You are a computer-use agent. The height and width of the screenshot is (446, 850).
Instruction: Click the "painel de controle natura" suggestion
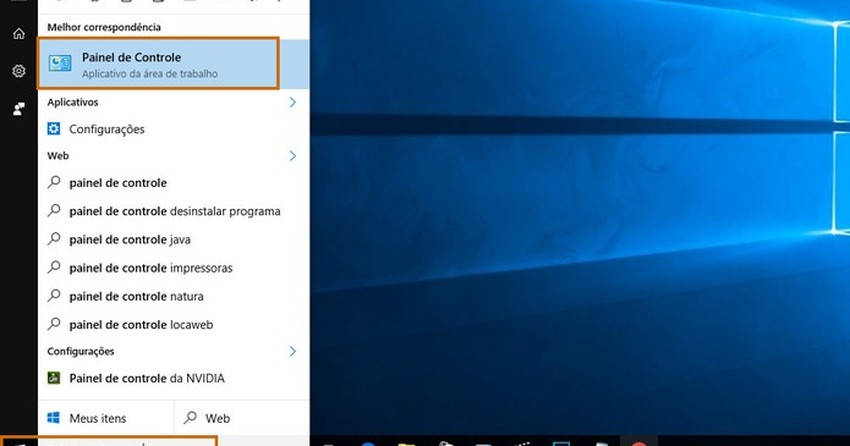coord(173,296)
